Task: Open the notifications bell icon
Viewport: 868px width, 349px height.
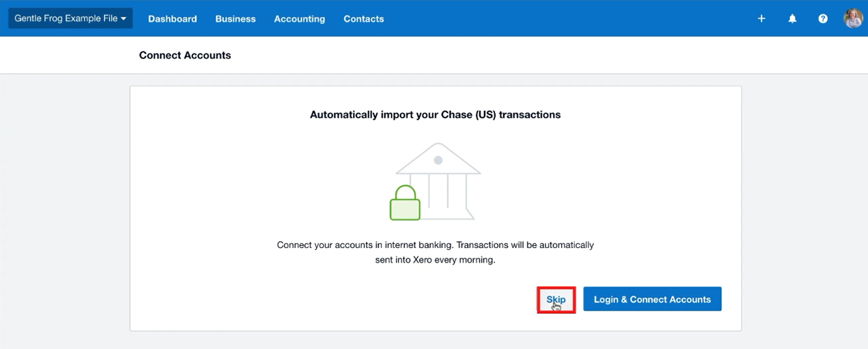Action: tap(792, 19)
